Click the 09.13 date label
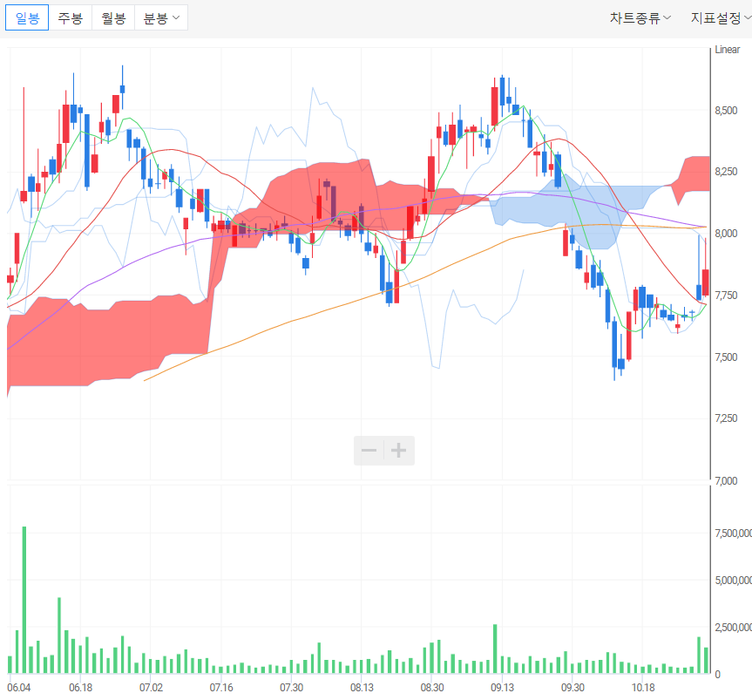Viewport: 752px width, 700px height. click(x=502, y=688)
